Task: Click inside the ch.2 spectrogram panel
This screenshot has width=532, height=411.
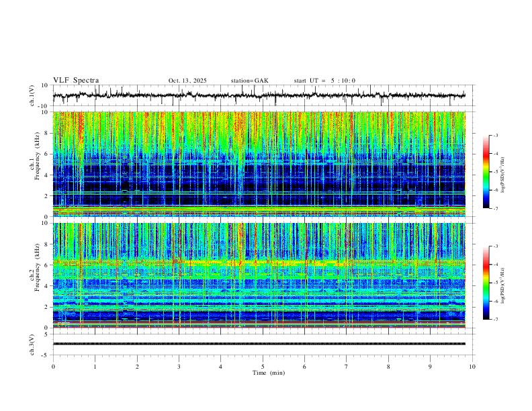Action: click(x=259, y=275)
